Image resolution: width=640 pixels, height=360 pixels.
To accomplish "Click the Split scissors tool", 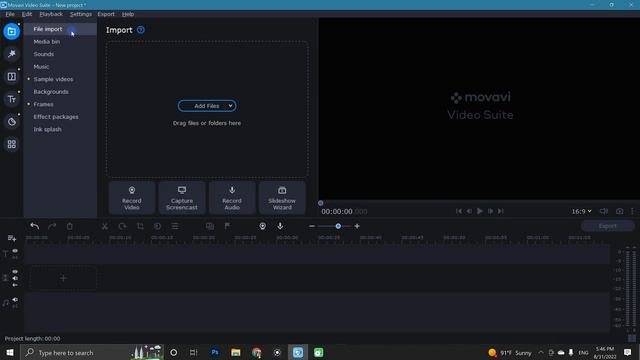I will pyautogui.click(x=105, y=226).
